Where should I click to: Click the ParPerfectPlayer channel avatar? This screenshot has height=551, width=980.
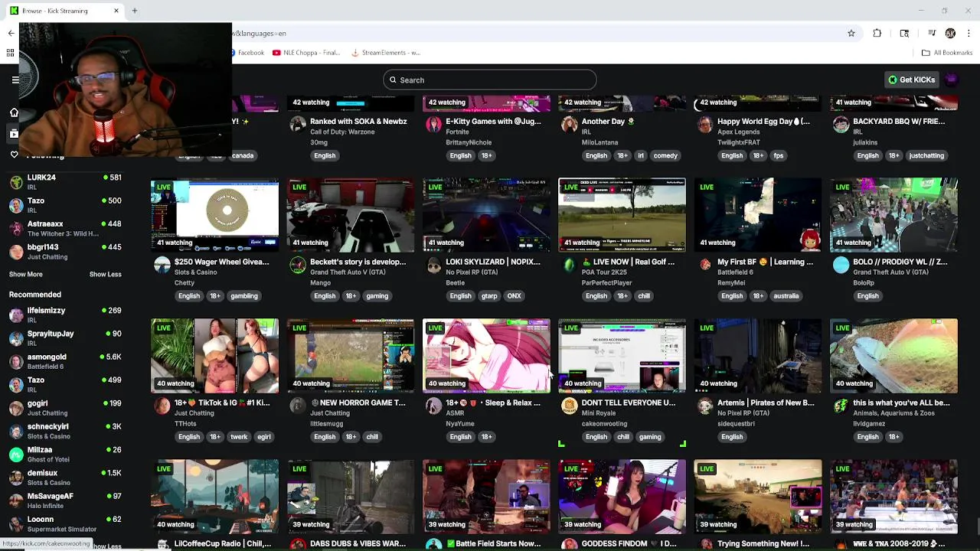pyautogui.click(x=570, y=265)
